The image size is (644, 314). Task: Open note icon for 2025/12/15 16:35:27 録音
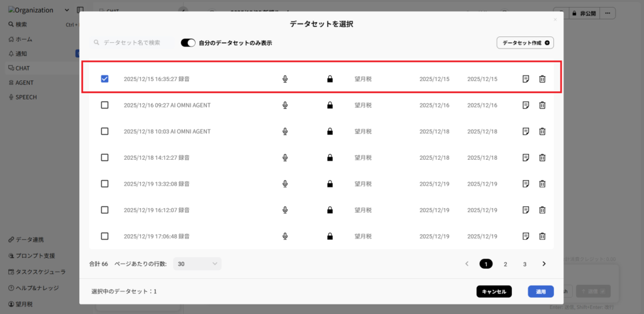click(526, 79)
